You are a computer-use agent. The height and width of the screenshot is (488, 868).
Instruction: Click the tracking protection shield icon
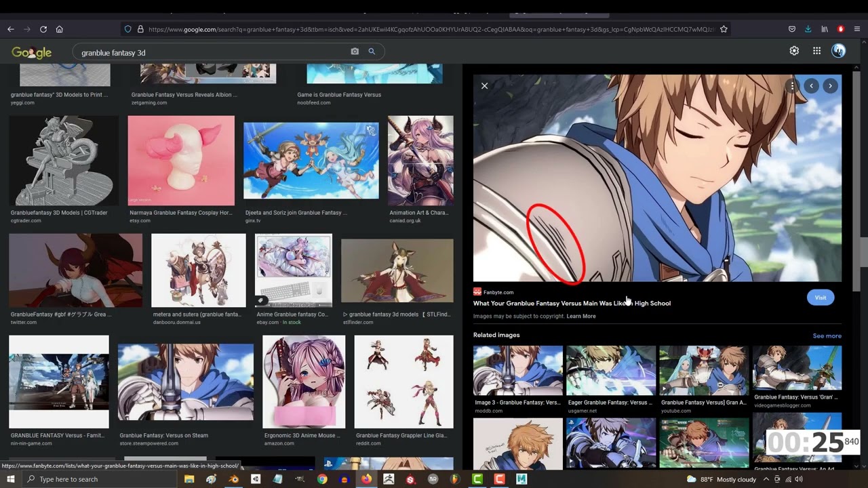tap(127, 29)
